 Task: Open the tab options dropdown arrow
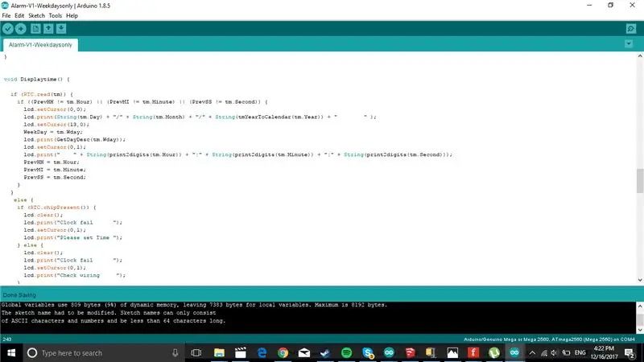[629, 44]
